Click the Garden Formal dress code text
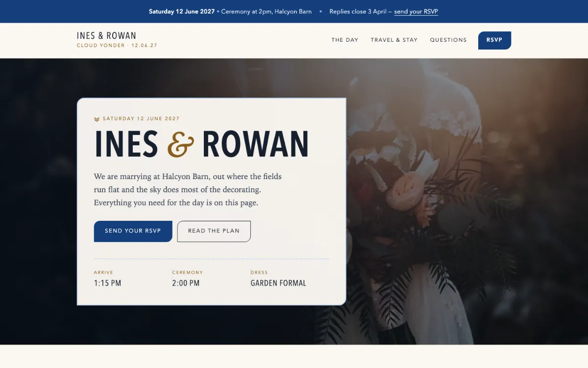 click(278, 283)
